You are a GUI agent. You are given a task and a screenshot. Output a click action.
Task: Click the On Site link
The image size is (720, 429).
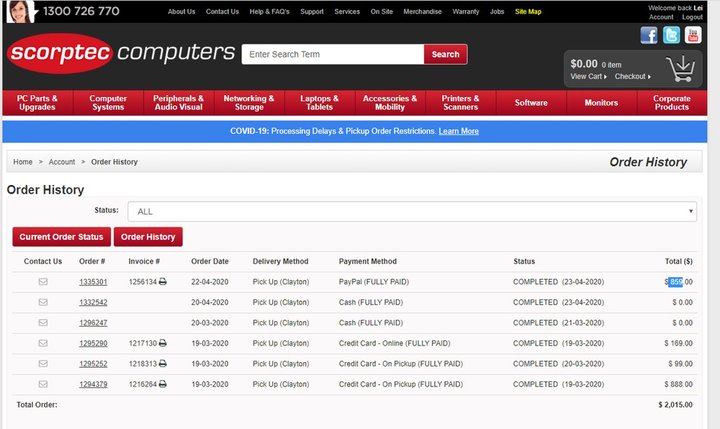[x=382, y=11]
